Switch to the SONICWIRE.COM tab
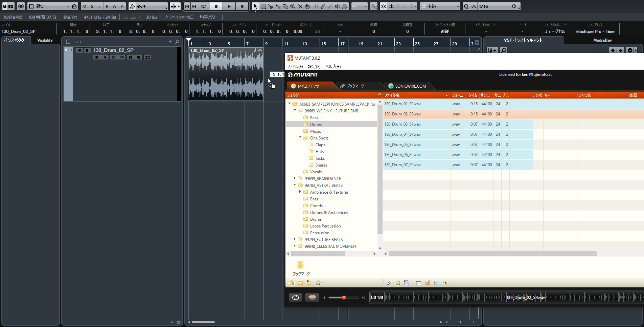This screenshot has height=327, width=644. tap(408, 86)
